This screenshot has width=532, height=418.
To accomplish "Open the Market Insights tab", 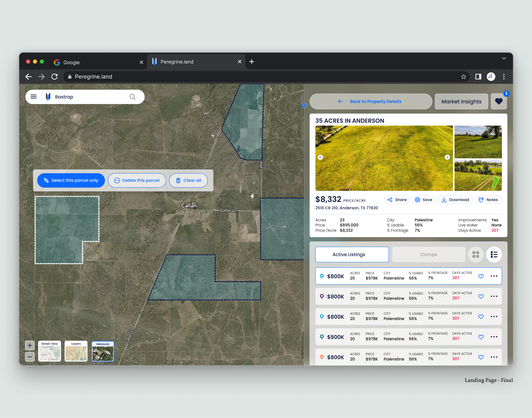I will (461, 101).
